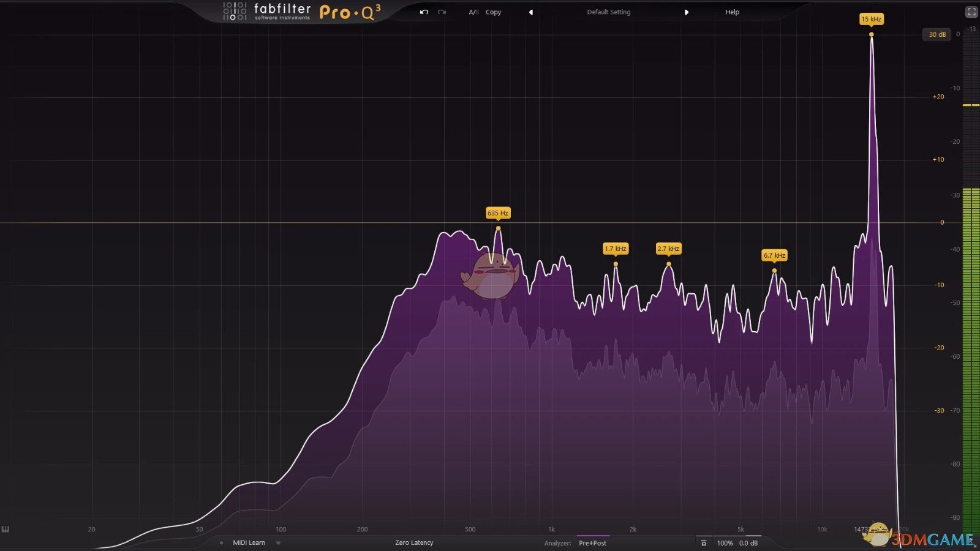Toggle the A/B comparison state
Screen dimensions: 980x551
473,12
